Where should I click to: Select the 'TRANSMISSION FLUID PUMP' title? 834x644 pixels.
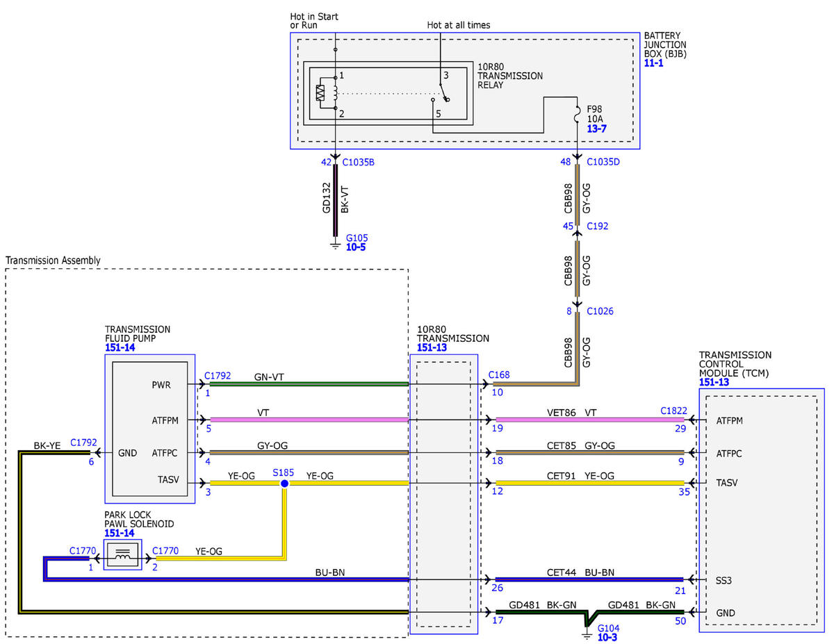click(x=138, y=333)
